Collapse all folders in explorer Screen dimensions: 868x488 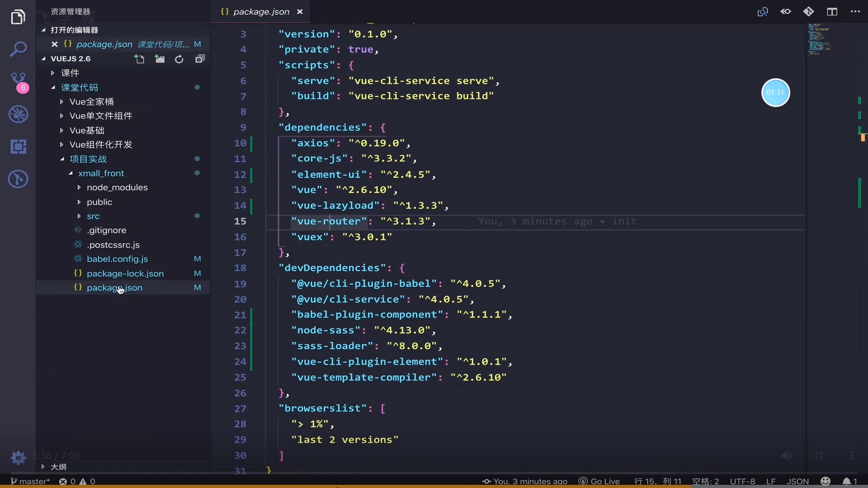coord(200,59)
